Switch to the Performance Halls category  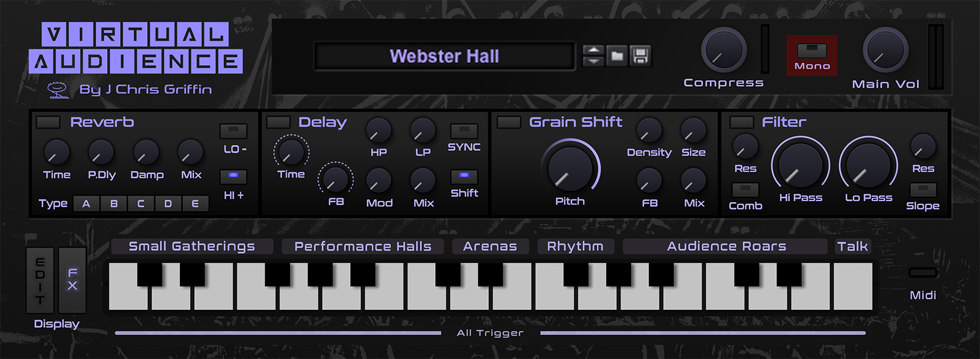click(363, 247)
